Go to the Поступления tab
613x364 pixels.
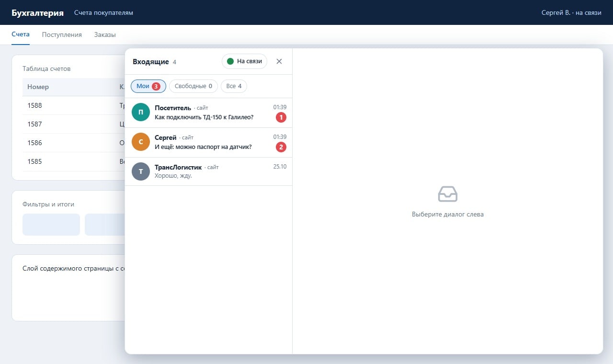(62, 34)
